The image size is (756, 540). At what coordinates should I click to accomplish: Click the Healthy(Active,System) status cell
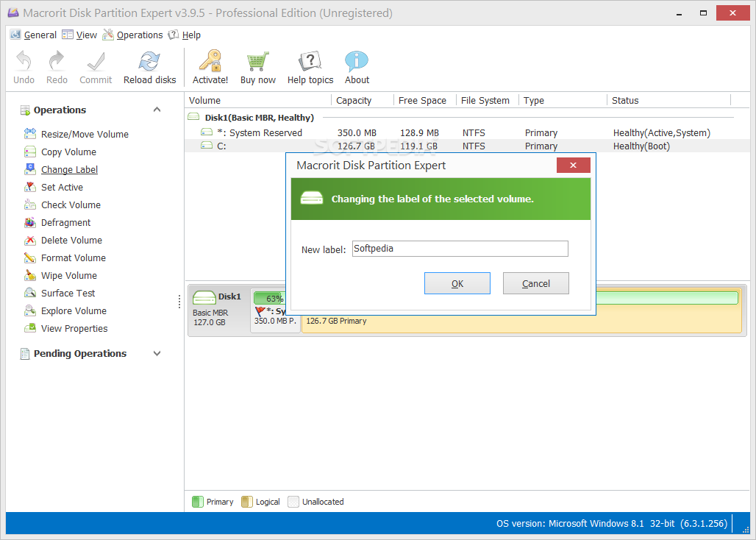[662, 133]
